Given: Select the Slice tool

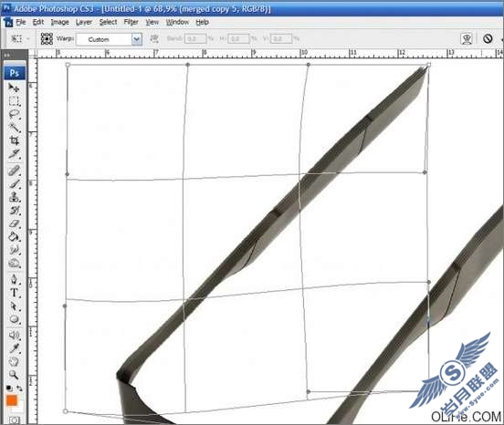Looking at the screenshot, I should click(x=14, y=154).
